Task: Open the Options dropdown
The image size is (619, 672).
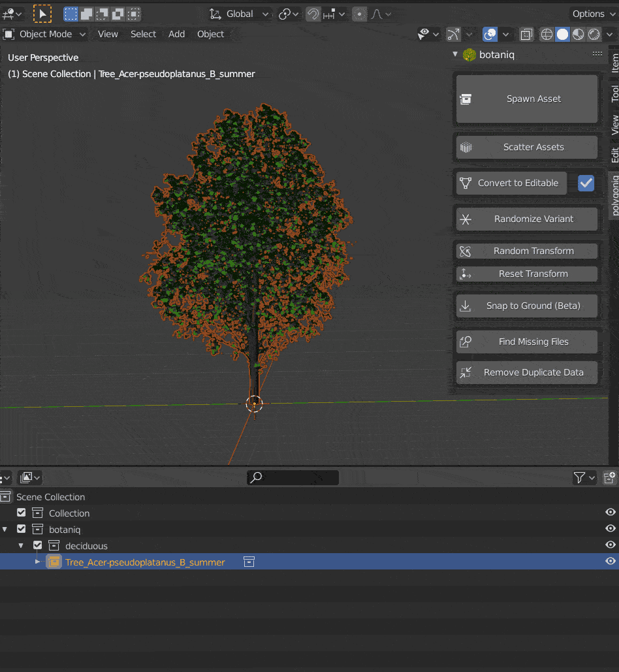Action: point(594,14)
